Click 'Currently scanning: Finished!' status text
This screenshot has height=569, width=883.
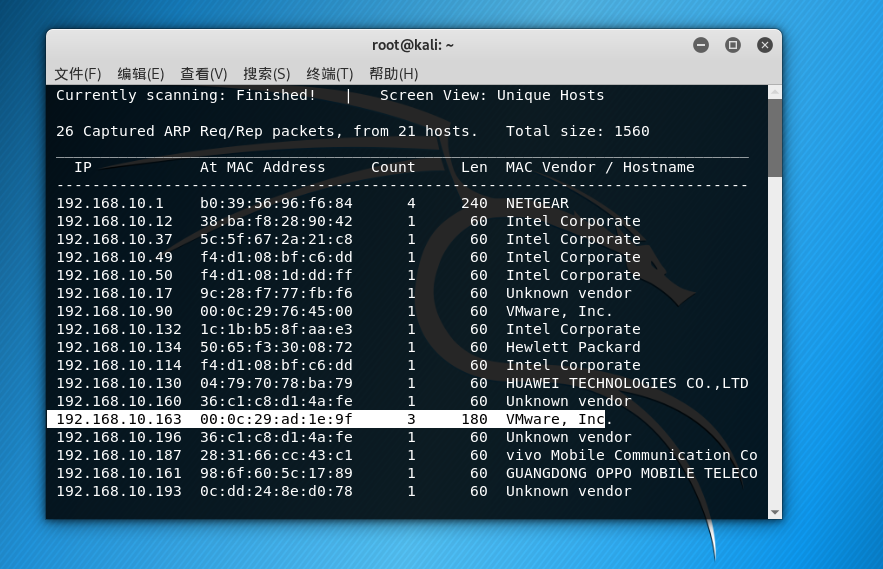tap(186, 95)
